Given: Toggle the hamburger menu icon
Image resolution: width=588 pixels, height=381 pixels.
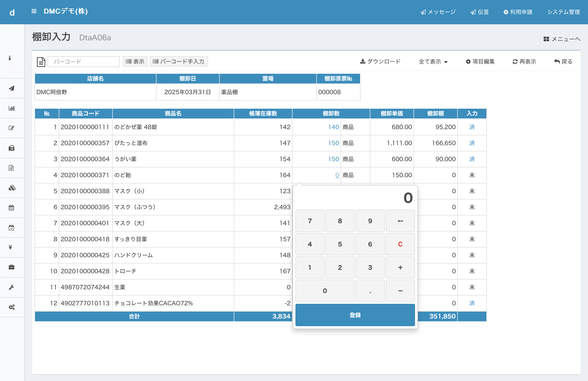Looking at the screenshot, I should [x=34, y=11].
